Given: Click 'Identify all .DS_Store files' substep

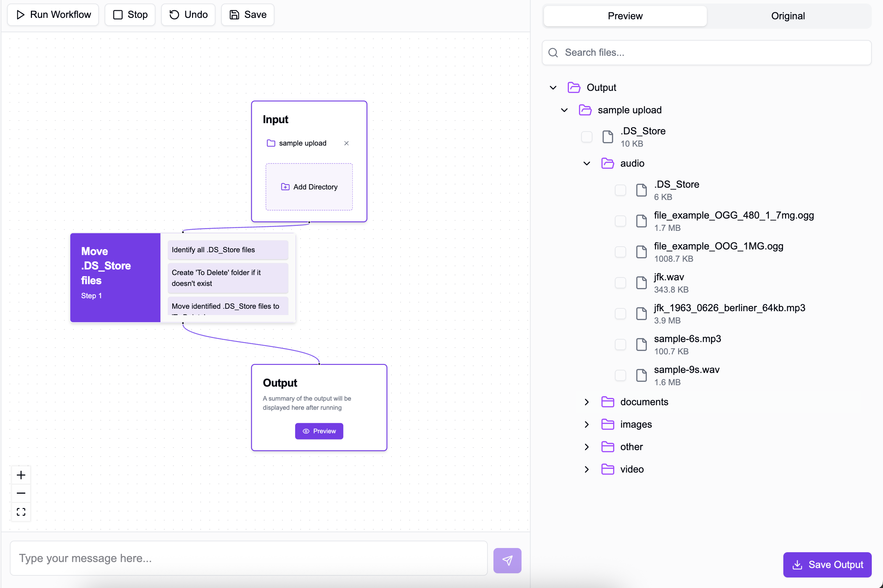Looking at the screenshot, I should [228, 250].
